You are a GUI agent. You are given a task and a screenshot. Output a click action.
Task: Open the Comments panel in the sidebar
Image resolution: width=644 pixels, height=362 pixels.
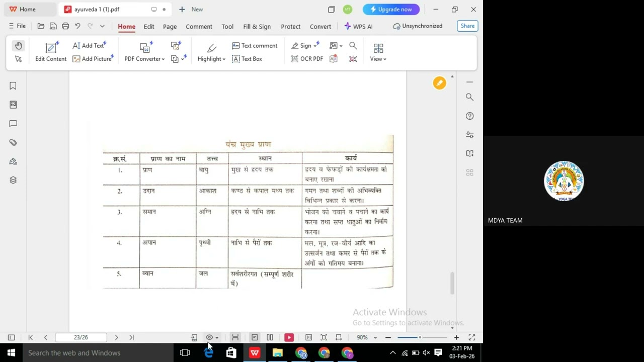[13, 124]
